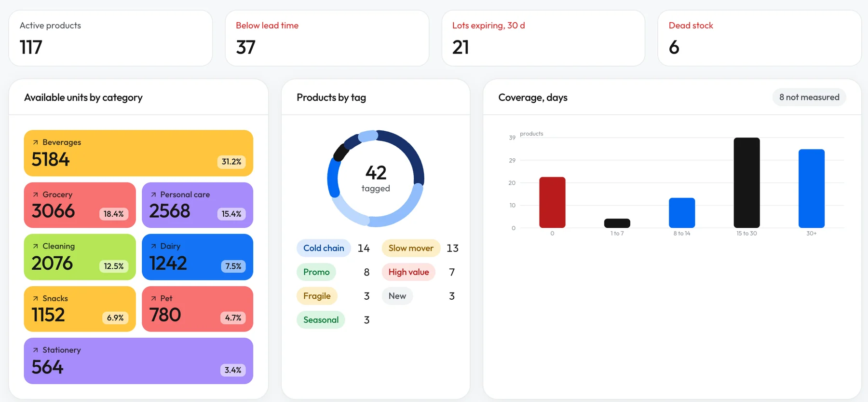The height and width of the screenshot is (402, 868).
Task: Open the arrow icon beside Pet
Action: pos(153,298)
